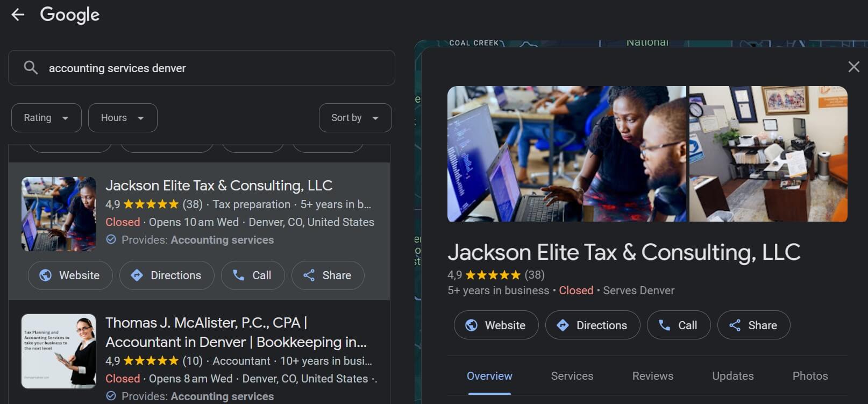868x404 pixels.
Task: Call Jackson Elite from the results list card
Action: pyautogui.click(x=253, y=275)
